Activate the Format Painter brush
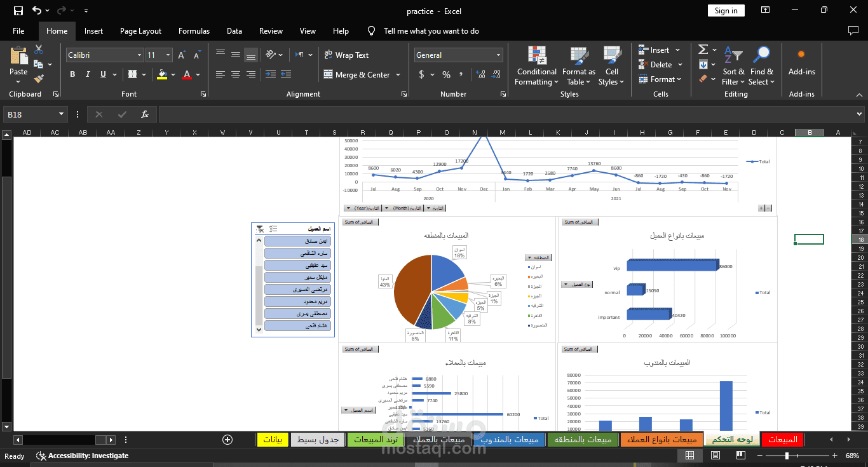The width and height of the screenshot is (868, 467). point(39,79)
